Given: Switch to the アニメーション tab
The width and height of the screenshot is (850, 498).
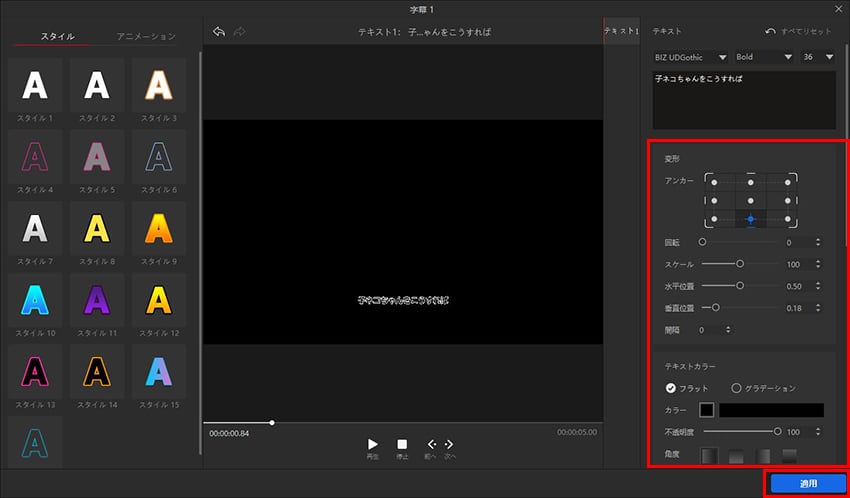Looking at the screenshot, I should tap(146, 36).
